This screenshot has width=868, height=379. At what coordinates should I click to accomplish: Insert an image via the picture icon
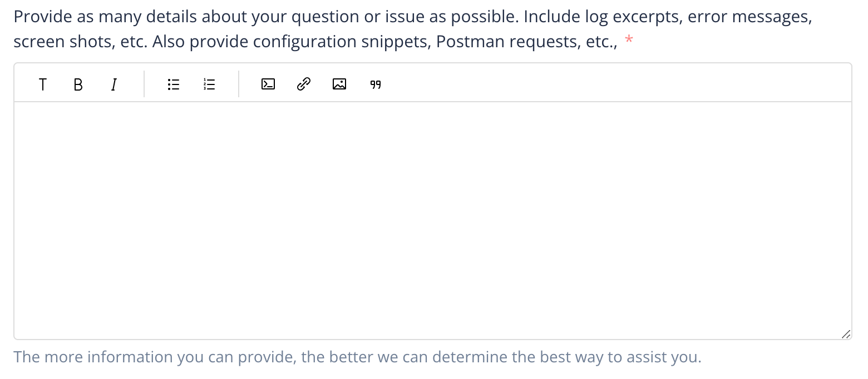pos(339,84)
